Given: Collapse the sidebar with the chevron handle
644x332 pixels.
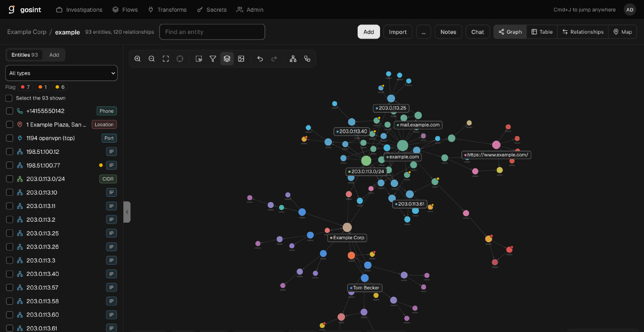Looking at the screenshot, I should click(127, 212).
